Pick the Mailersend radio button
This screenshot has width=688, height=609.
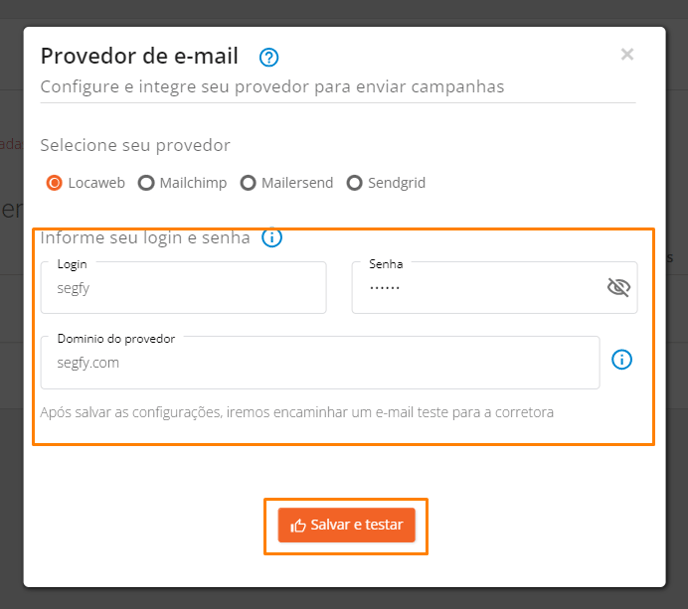[248, 183]
